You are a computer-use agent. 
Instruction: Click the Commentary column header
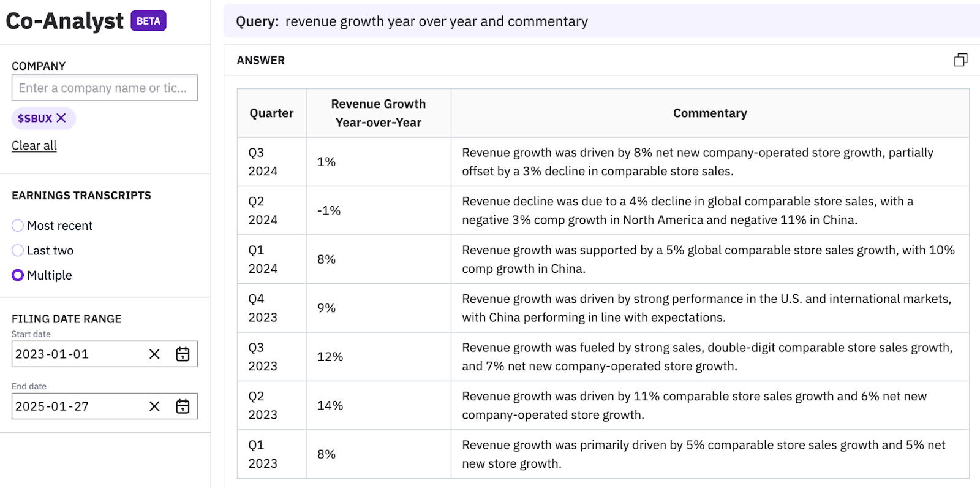coord(710,113)
